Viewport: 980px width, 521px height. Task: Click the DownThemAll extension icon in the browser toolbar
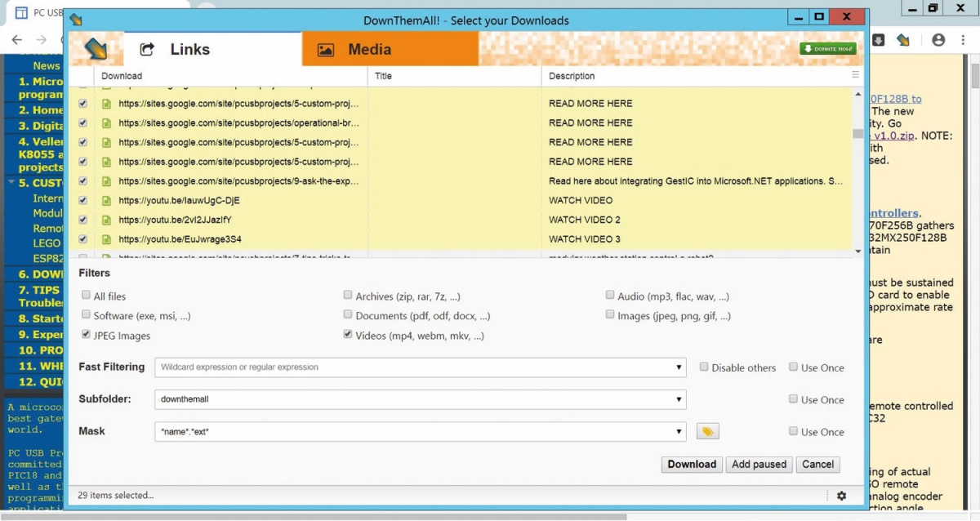903,39
